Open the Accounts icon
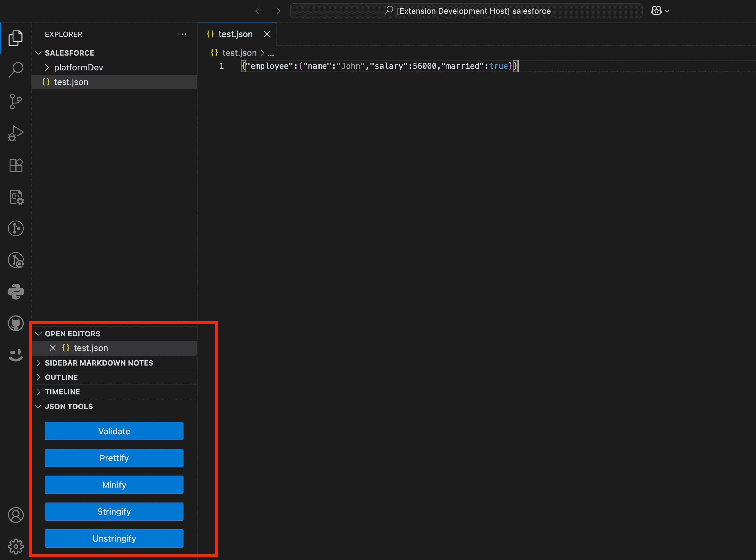 (x=16, y=515)
